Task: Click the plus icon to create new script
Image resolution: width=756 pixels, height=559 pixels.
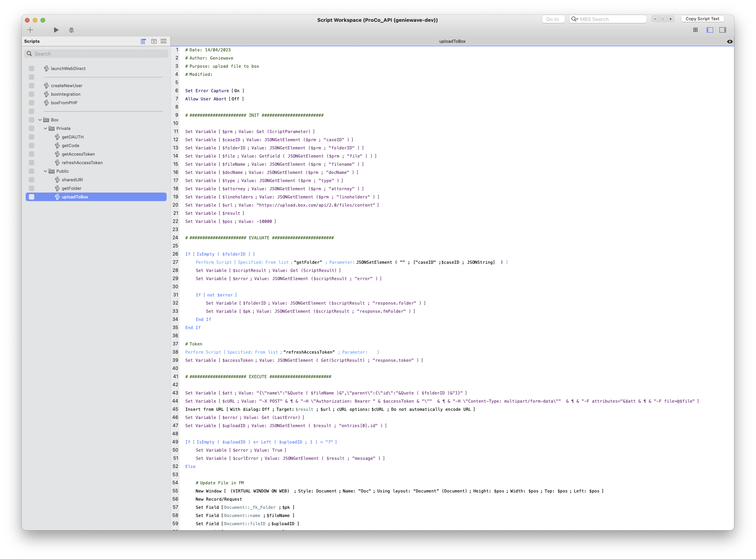Action: point(30,30)
